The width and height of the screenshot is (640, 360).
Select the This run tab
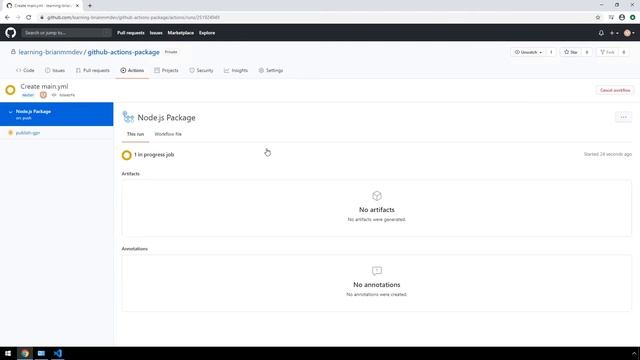[135, 134]
